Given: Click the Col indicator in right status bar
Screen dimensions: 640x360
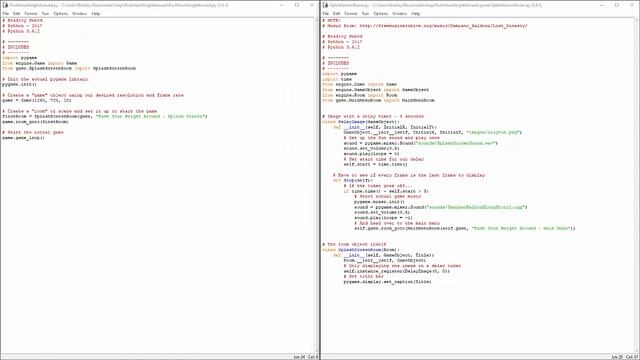Looking at the screenshot, I should (632, 357).
